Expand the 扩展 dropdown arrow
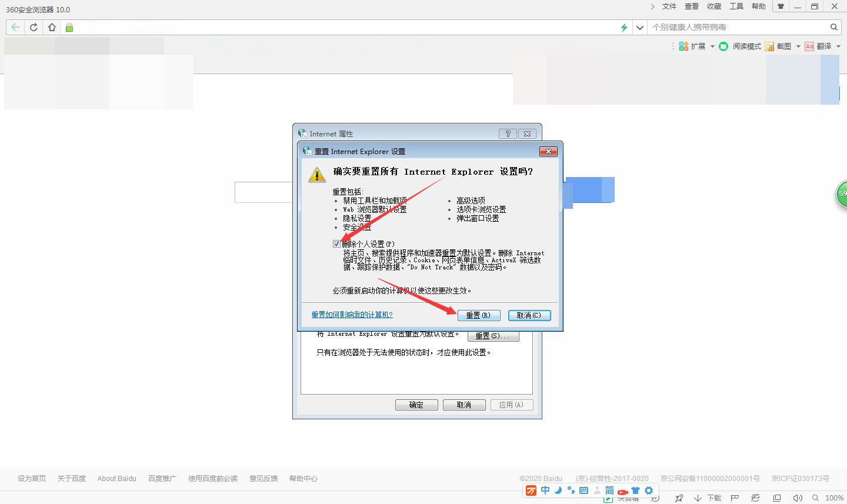 pos(712,46)
